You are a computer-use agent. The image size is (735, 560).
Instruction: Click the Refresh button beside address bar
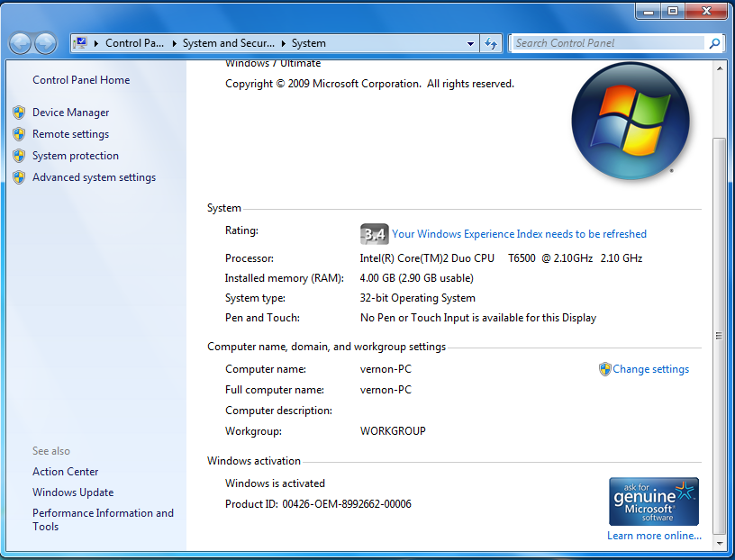point(491,43)
